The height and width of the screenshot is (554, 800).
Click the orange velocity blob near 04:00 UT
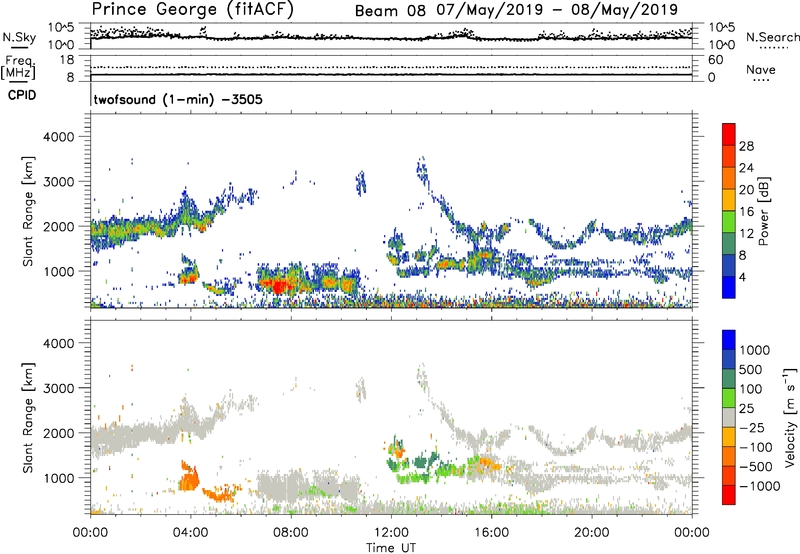tap(189, 480)
